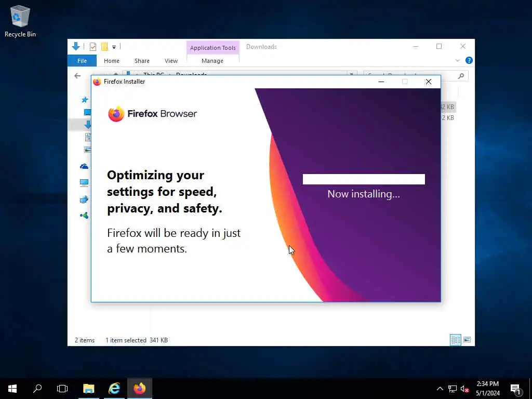Select the blue-green spheres icon in the sidebar

[84, 216]
